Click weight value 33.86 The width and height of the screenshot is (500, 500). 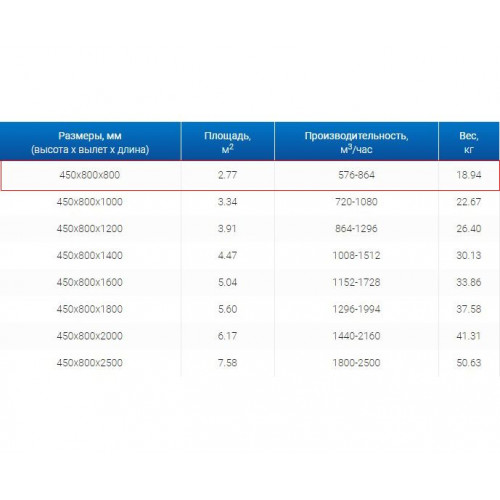point(469,282)
